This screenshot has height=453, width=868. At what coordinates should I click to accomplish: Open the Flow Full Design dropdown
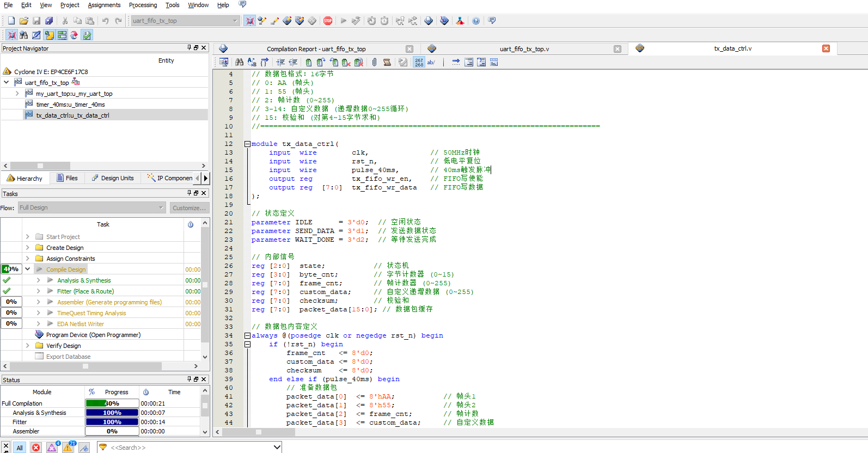[x=91, y=207]
